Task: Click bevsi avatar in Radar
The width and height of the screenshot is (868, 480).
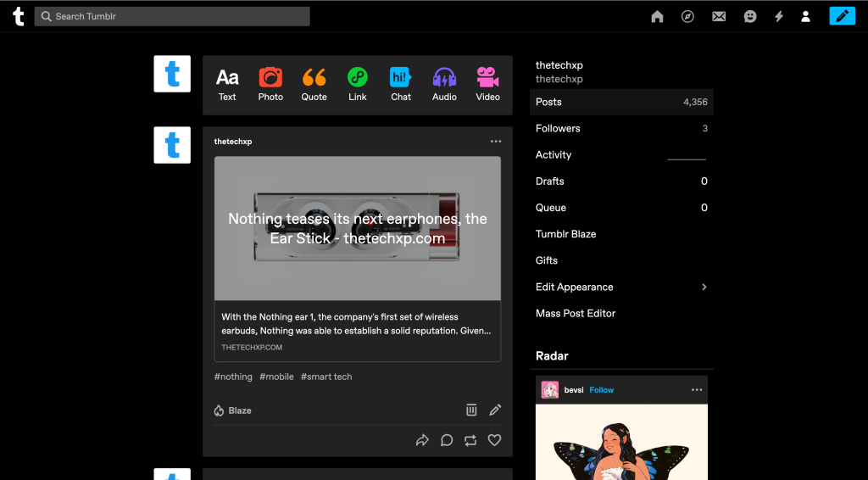Action: (x=549, y=390)
